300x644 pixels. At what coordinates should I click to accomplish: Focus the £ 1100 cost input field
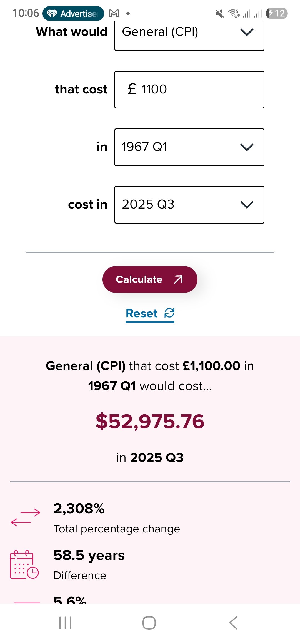click(x=189, y=90)
